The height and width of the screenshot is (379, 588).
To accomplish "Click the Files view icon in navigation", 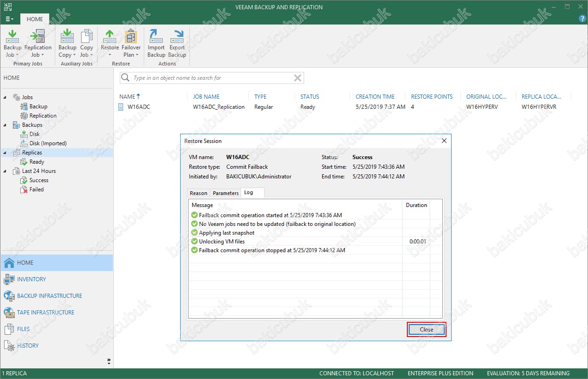I will [9, 329].
